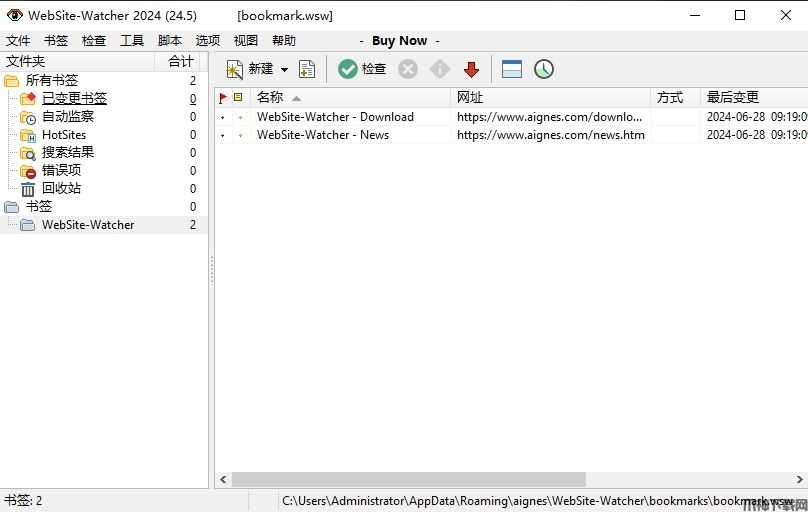Screen dimensions: 808x512
Task: Open the 书签 menu
Action: pyautogui.click(x=56, y=41)
